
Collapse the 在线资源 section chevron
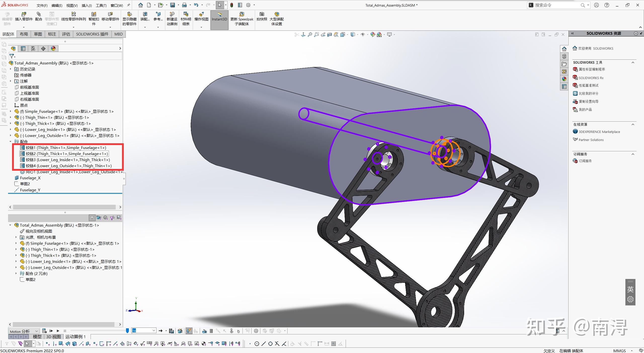pos(633,124)
